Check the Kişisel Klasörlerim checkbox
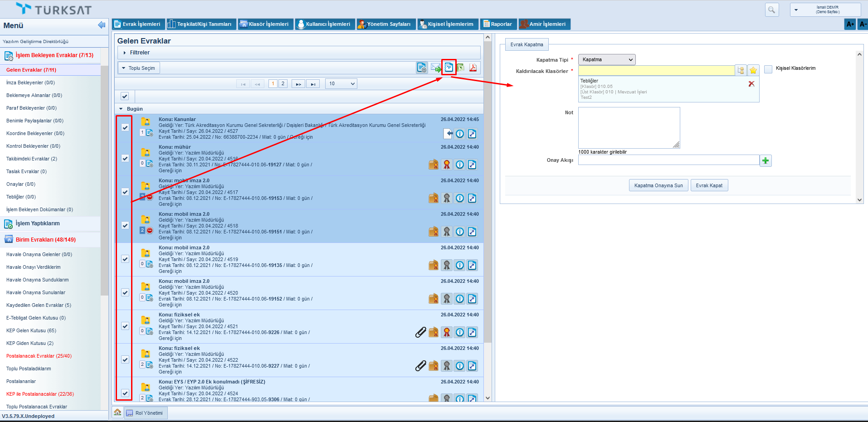 coord(768,69)
